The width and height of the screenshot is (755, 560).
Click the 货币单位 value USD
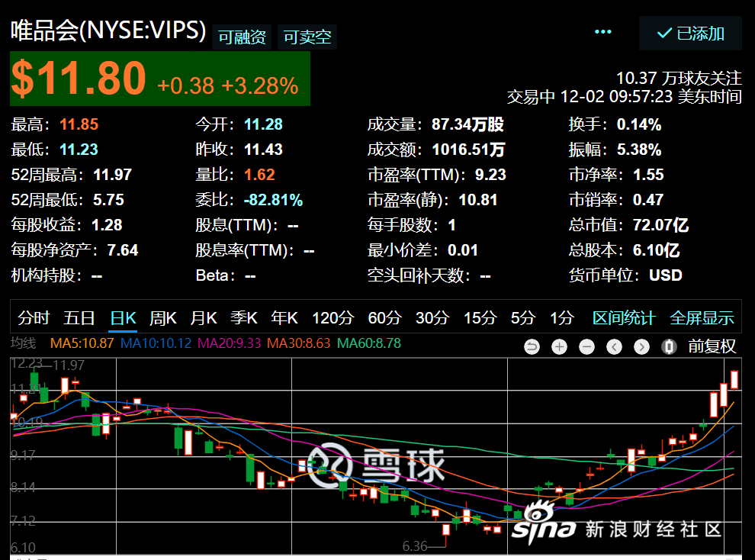pyautogui.click(x=666, y=275)
